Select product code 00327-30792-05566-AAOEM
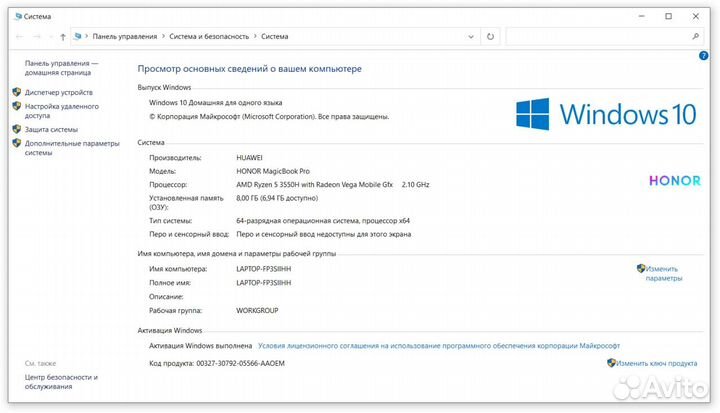720x413 pixels. tap(241, 363)
